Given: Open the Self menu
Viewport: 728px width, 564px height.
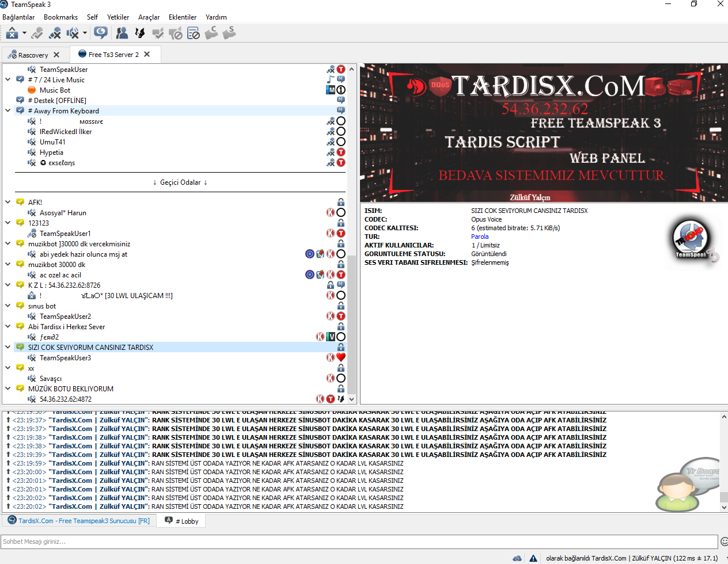Looking at the screenshot, I should click(x=92, y=17).
